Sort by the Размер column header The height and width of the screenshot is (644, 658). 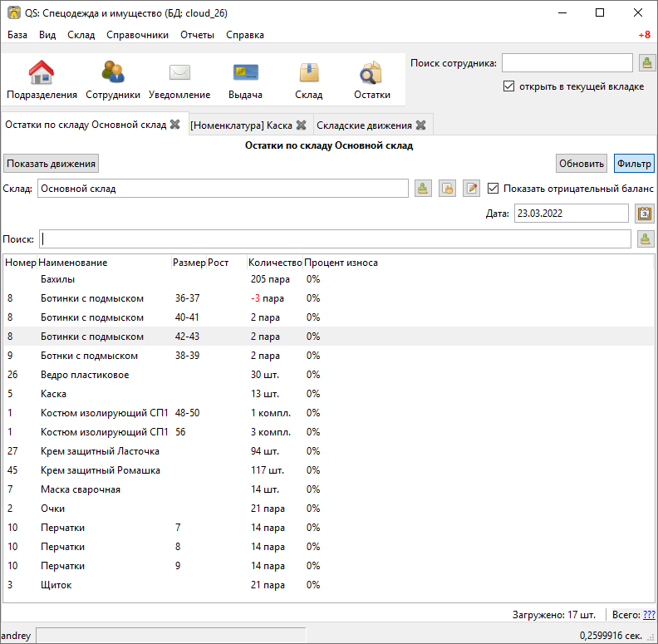click(x=189, y=263)
